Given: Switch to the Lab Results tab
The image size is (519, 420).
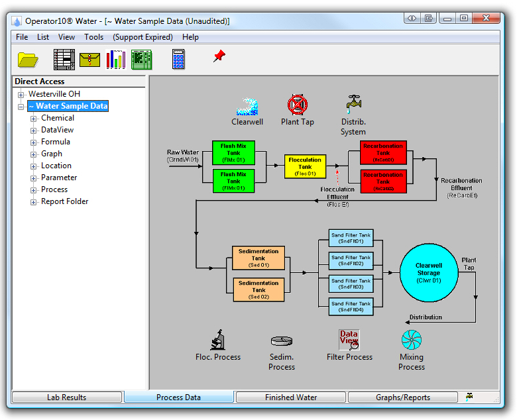Looking at the screenshot, I should (67, 397).
